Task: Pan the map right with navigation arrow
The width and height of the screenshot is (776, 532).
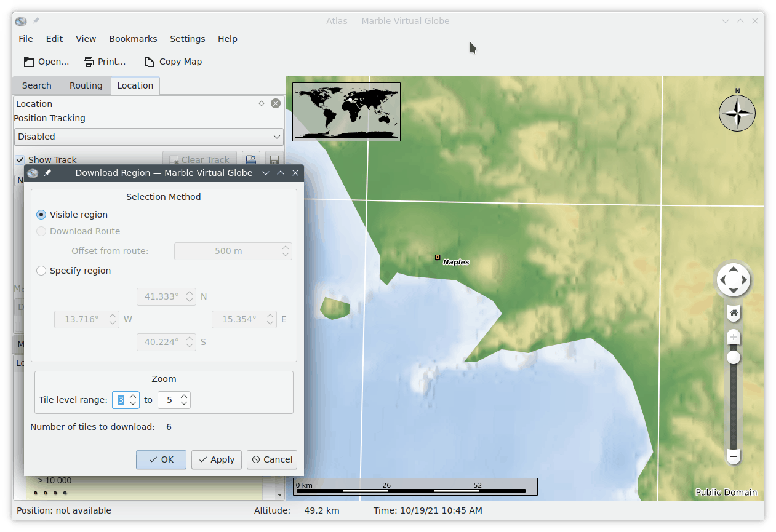Action: tap(744, 280)
